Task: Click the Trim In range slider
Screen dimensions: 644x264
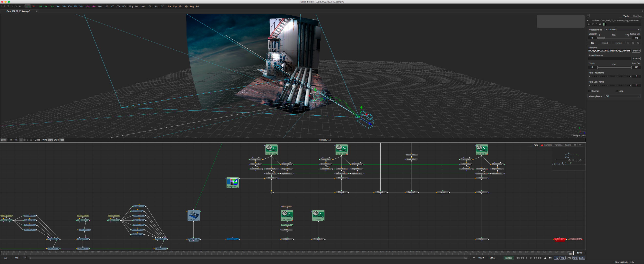Action: pos(614,67)
